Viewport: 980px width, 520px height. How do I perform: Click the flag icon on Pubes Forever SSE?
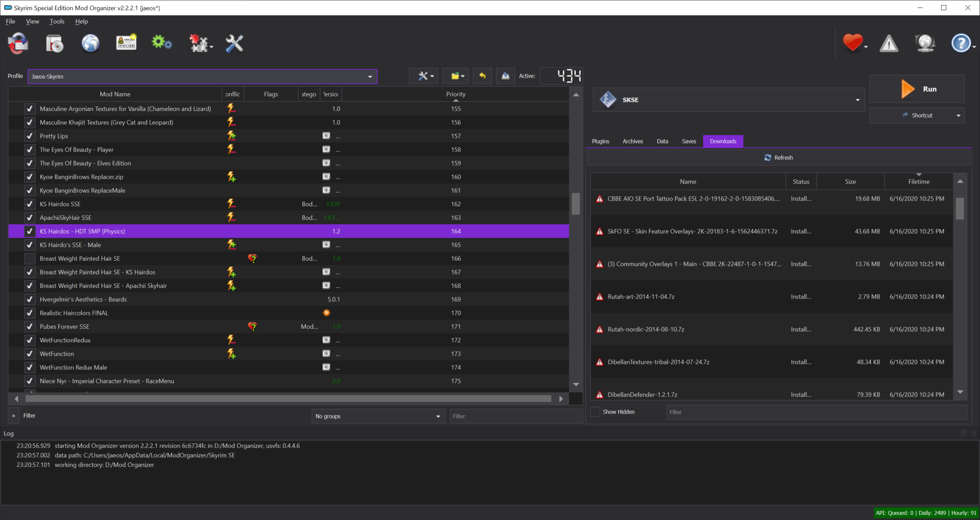(252, 327)
